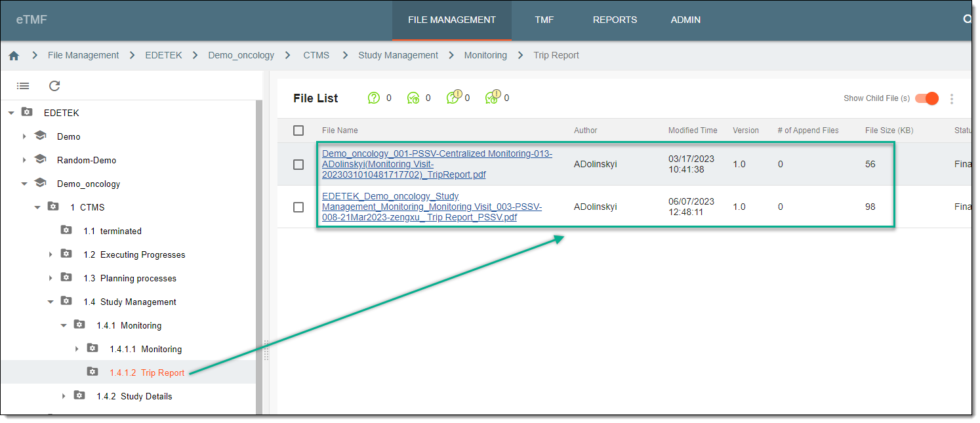Expand the Random-Demo tree node
This screenshot has height=423, width=980.
(x=24, y=160)
